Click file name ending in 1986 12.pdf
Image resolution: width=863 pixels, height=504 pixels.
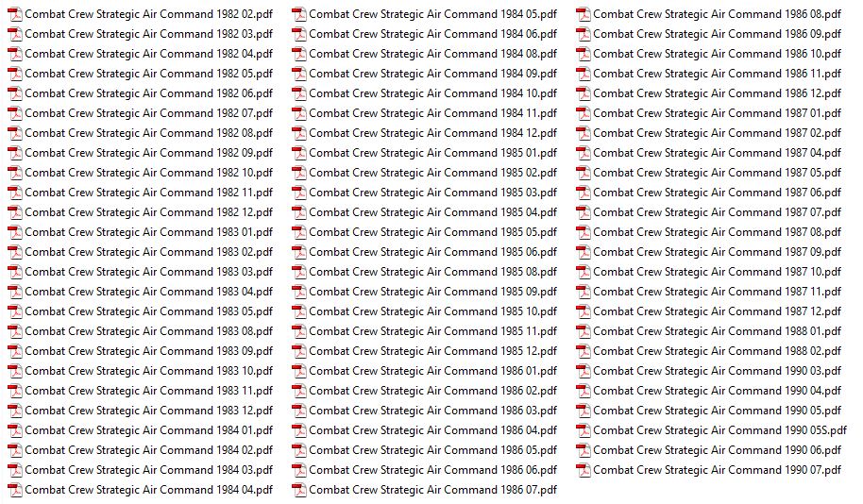click(x=717, y=93)
